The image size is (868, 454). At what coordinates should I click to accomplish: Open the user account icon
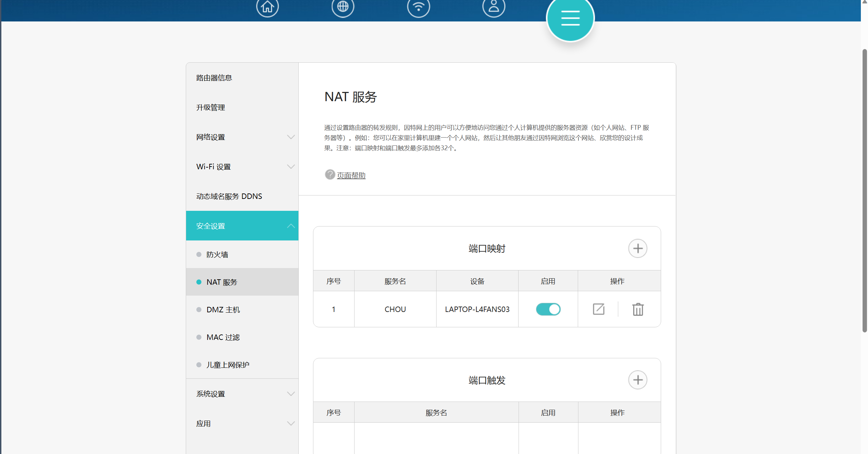pos(494,6)
